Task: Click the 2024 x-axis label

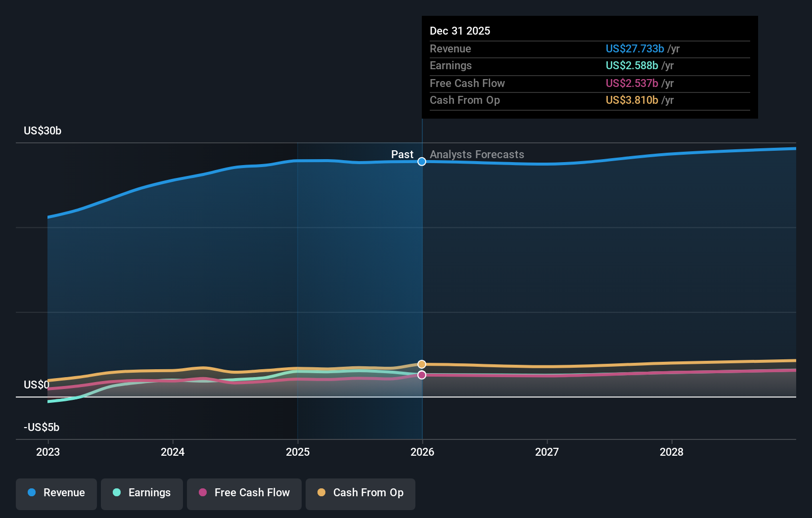Action: pos(173,452)
